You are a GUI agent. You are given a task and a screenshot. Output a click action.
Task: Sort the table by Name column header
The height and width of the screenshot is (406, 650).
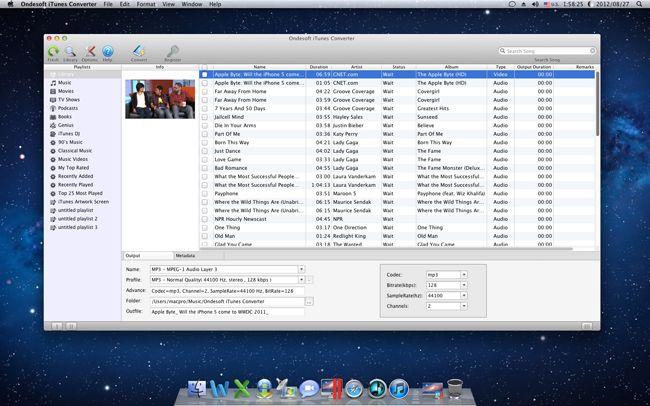coord(260,67)
